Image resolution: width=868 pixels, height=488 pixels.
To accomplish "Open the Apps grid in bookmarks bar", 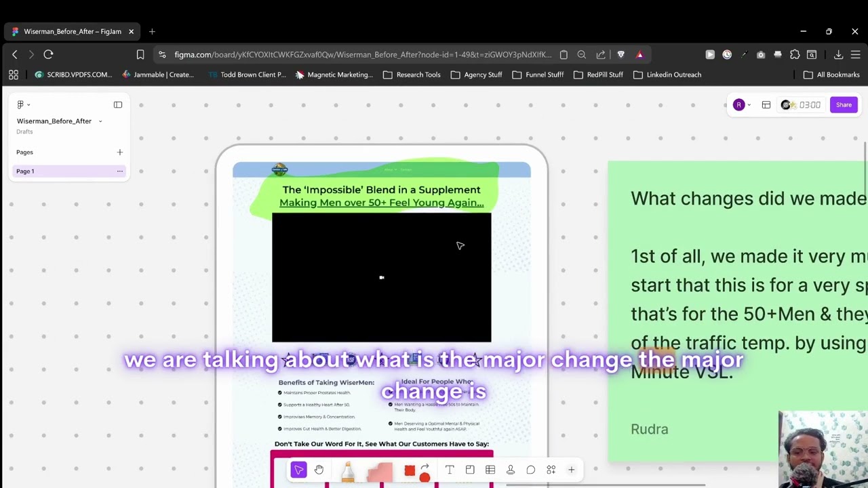I will click(x=14, y=75).
